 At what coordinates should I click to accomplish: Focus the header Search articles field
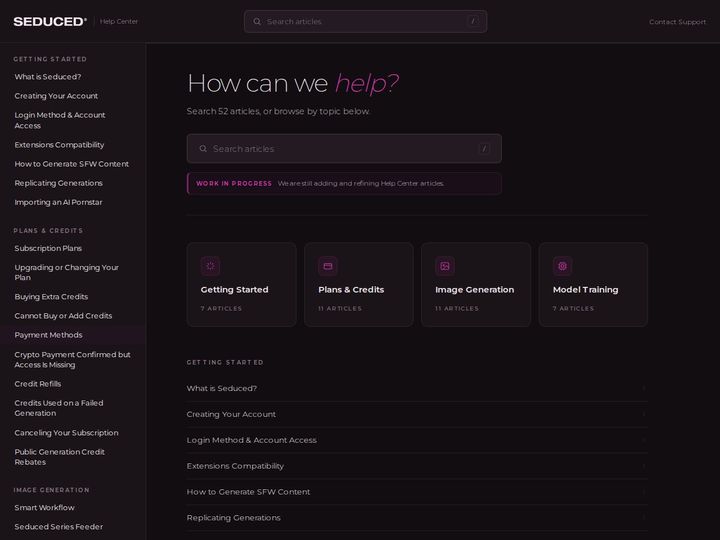[x=366, y=22]
